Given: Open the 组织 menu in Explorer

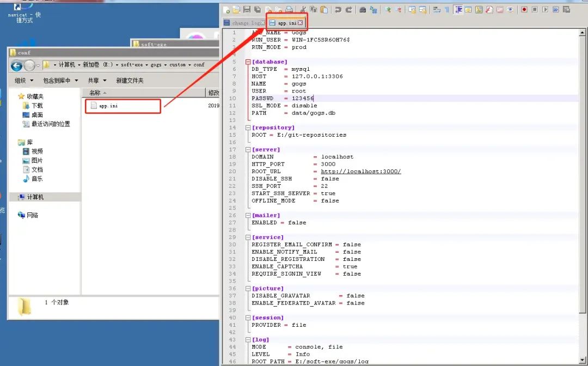Looking at the screenshot, I should (x=23, y=81).
